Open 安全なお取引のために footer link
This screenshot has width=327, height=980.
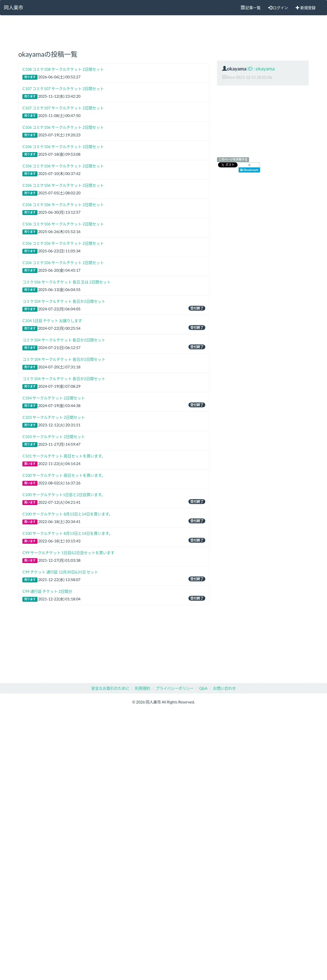coord(110,688)
